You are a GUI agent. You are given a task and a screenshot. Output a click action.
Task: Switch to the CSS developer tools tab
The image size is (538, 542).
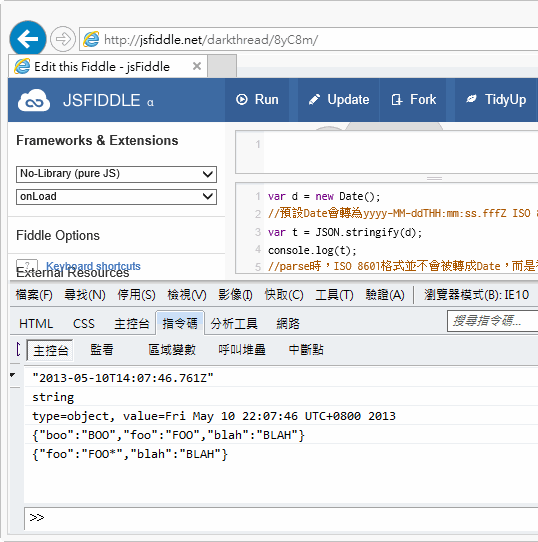coord(84,324)
